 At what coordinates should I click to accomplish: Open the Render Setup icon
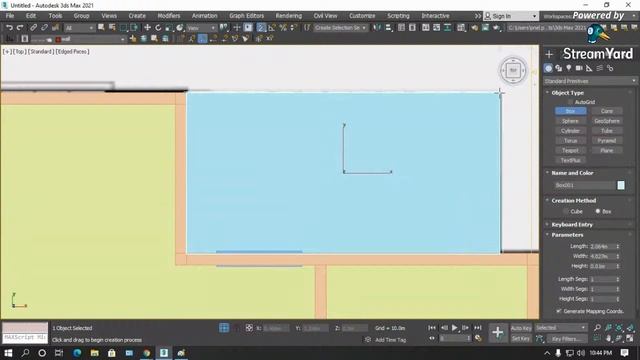click(475, 28)
